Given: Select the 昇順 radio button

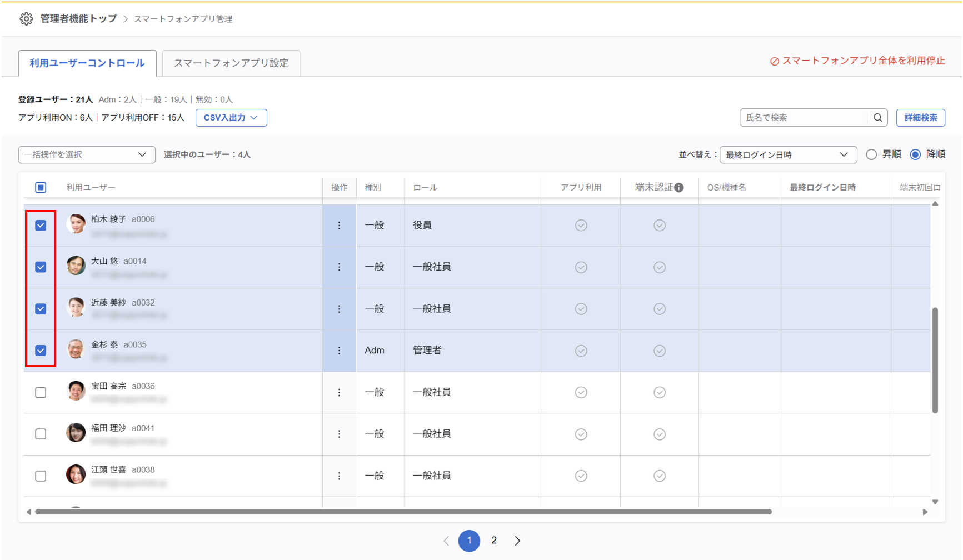Looking at the screenshot, I should (871, 154).
